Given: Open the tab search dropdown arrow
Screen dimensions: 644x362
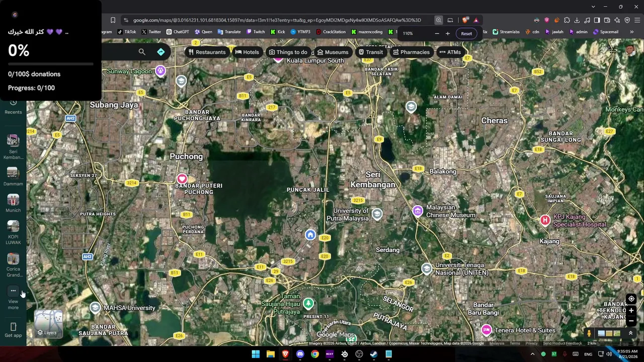Looking at the screenshot, I should tap(593, 7).
